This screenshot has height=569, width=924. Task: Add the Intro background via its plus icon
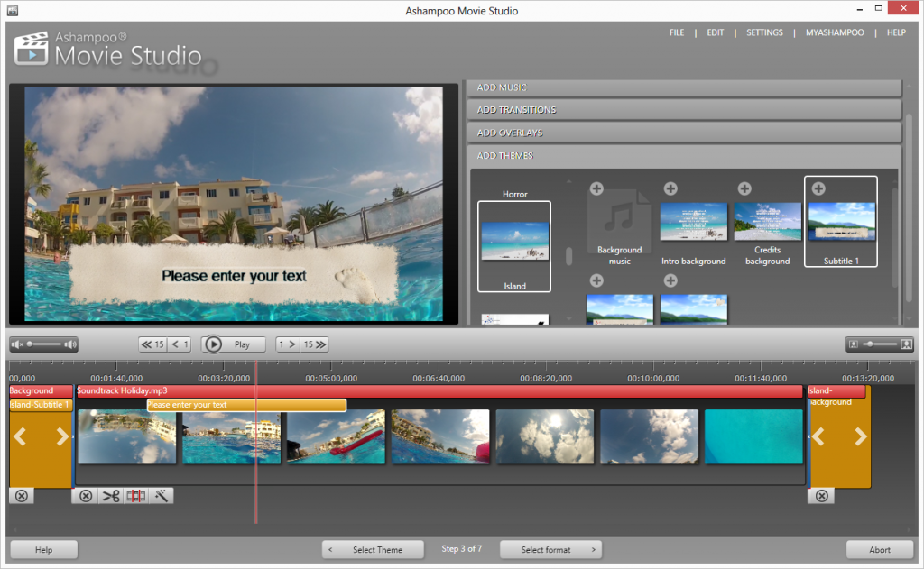click(x=670, y=188)
